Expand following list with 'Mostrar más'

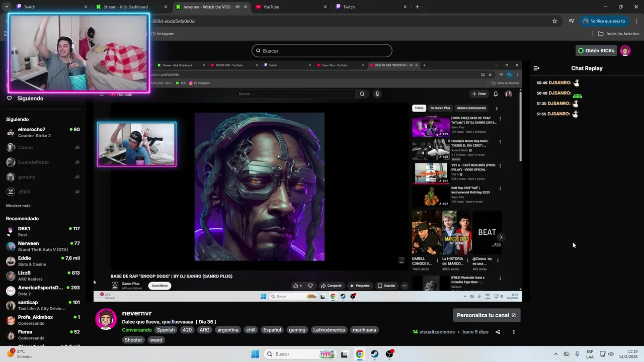[18, 206]
